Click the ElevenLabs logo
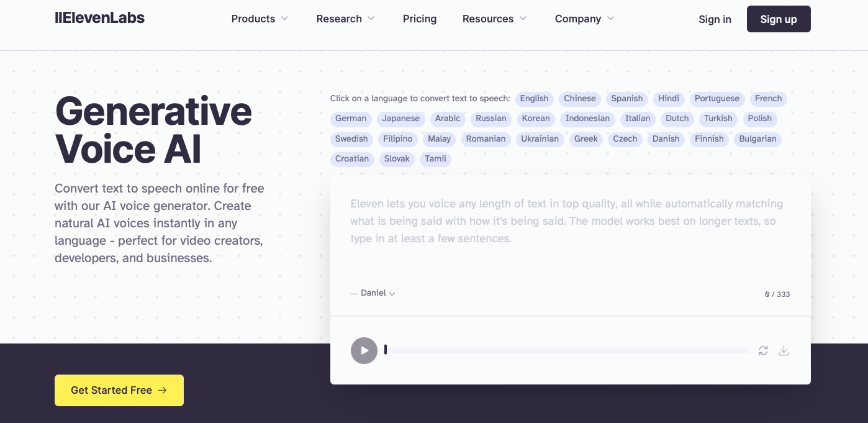Image resolution: width=868 pixels, height=423 pixels. click(99, 18)
